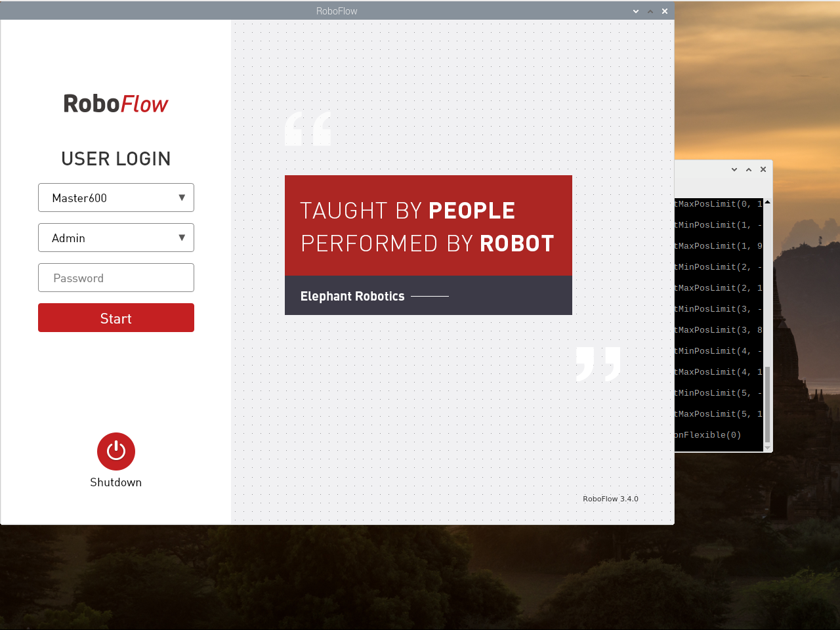Open the Master600 robot model dropdown
This screenshot has height=630, width=840.
coord(116,198)
